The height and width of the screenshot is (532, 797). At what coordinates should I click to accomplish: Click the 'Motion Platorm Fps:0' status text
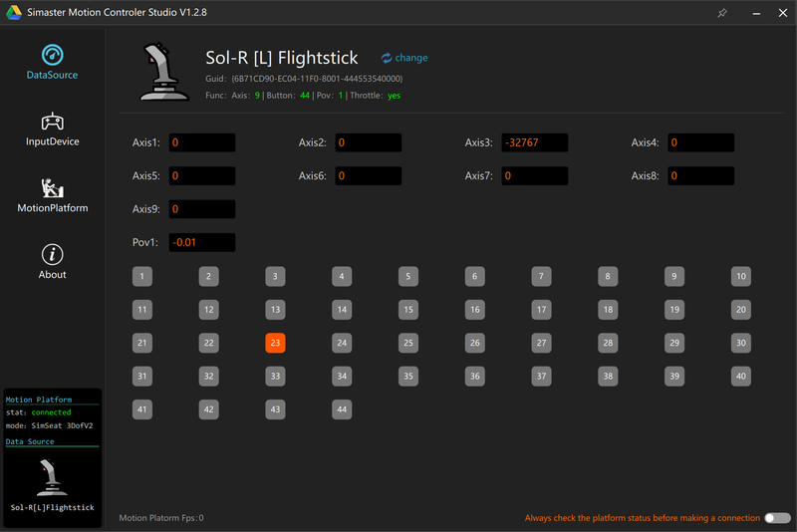(161, 518)
